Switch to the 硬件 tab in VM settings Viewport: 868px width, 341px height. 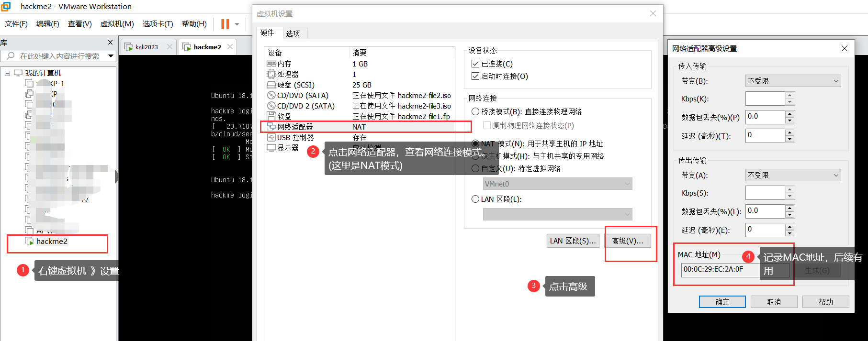tap(267, 33)
